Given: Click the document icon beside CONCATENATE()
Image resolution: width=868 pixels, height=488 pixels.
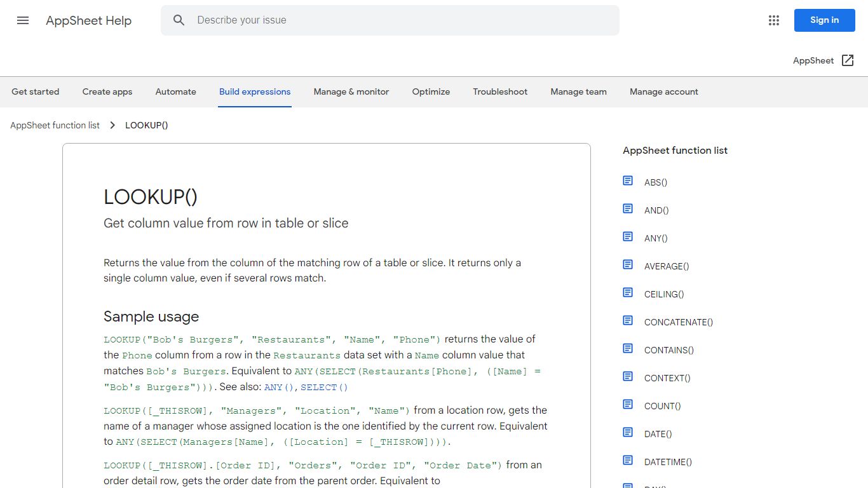Looking at the screenshot, I should 628,321.
